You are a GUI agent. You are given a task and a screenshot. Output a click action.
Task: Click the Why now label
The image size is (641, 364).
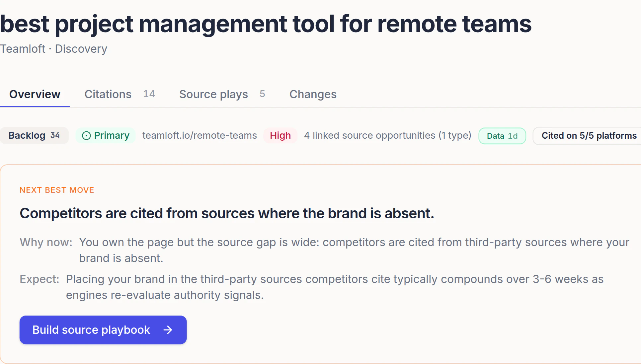coord(46,242)
